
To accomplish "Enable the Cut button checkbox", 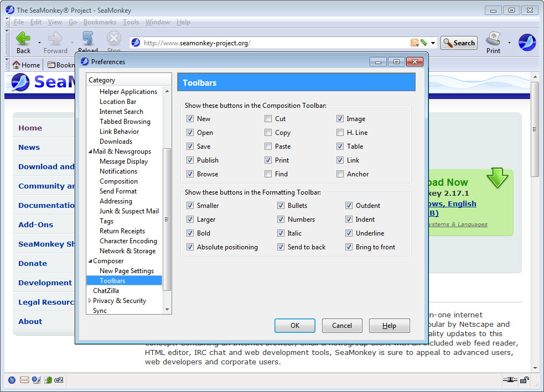I will click(x=268, y=118).
